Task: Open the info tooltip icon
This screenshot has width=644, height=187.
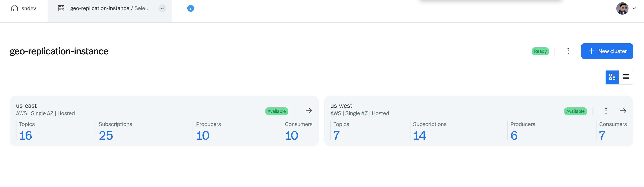Action: point(191,8)
